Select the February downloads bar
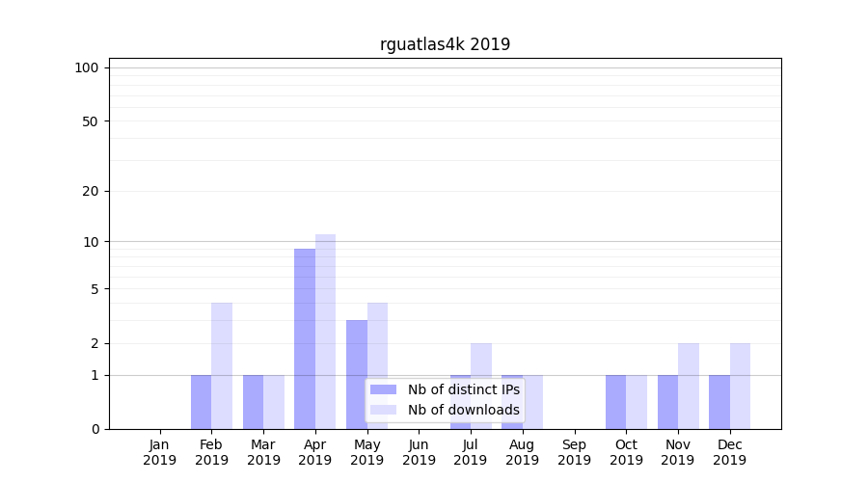 (222, 365)
